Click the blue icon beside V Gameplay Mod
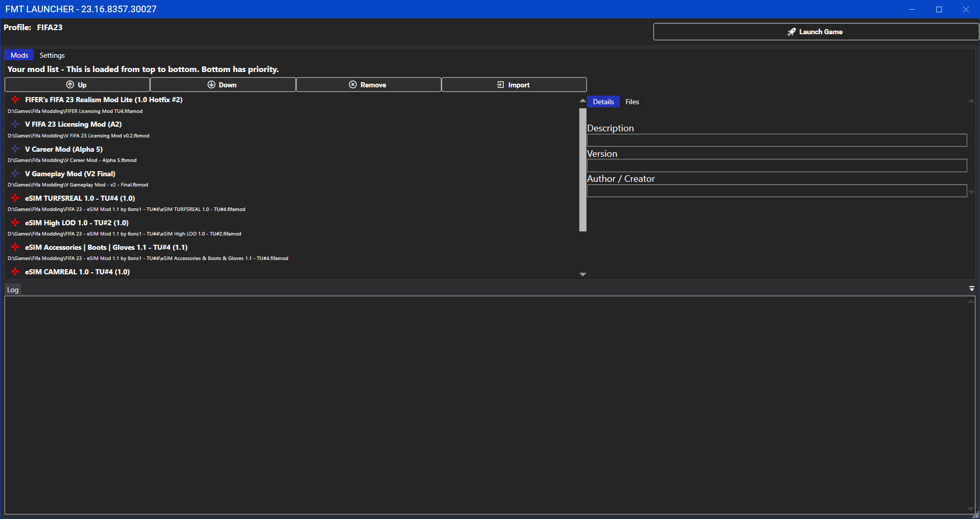 tap(15, 174)
